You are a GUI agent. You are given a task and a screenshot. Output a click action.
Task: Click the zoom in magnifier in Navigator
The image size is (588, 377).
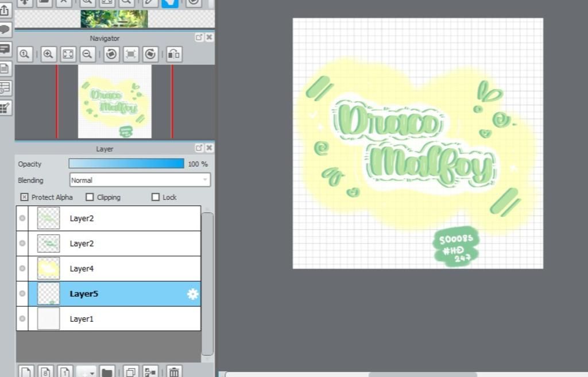48,54
